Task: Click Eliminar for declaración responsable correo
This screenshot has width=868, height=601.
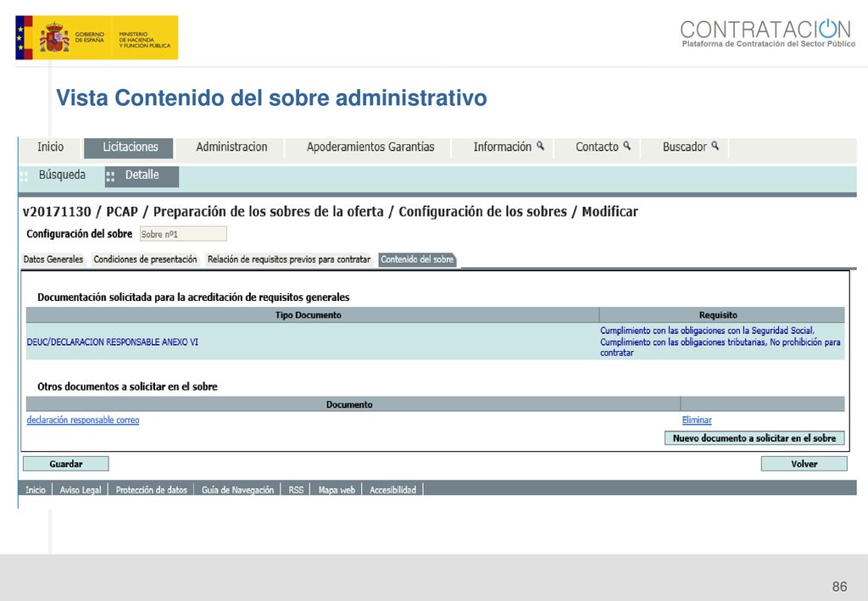Action: [697, 420]
